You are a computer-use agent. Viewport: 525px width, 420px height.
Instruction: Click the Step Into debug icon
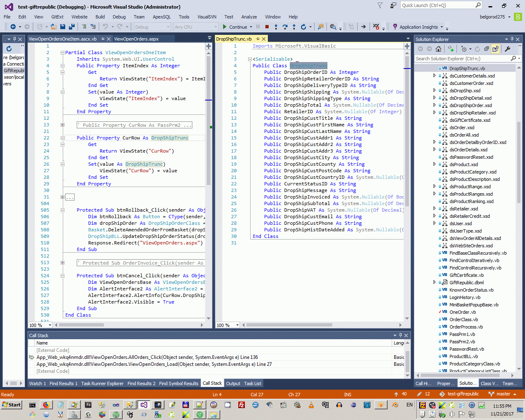pyautogui.click(x=276, y=27)
